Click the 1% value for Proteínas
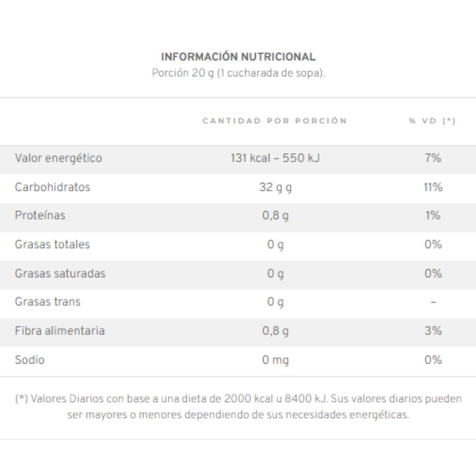The width and height of the screenshot is (476, 476). [433, 215]
